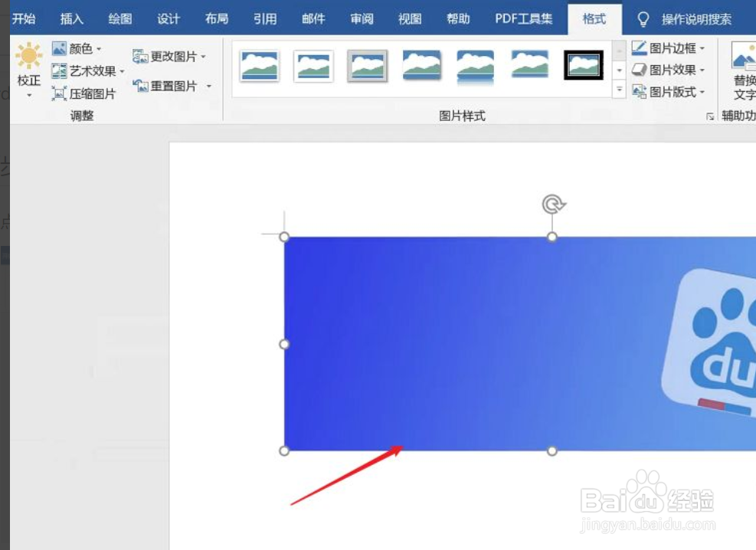The height and width of the screenshot is (550, 756).
Task: Expand the 重置图片 dropdown arrow
Action: [x=209, y=87]
